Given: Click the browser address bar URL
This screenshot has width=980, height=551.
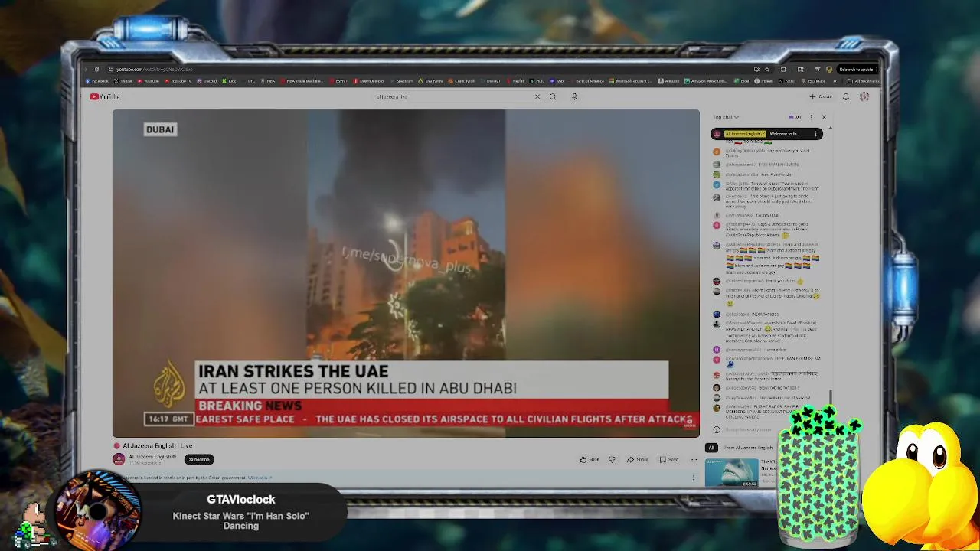Looking at the screenshot, I should pyautogui.click(x=154, y=70).
